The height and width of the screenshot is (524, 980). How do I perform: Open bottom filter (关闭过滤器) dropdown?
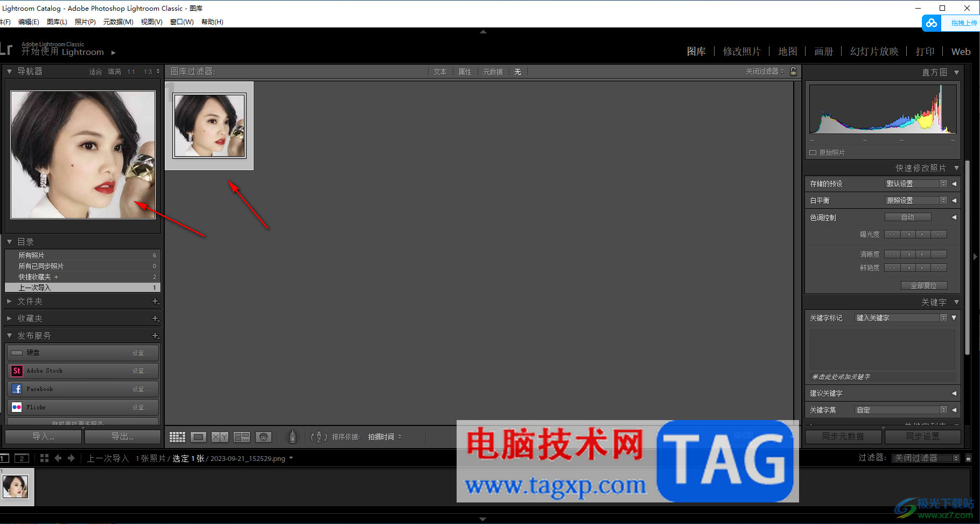pyautogui.click(x=926, y=458)
